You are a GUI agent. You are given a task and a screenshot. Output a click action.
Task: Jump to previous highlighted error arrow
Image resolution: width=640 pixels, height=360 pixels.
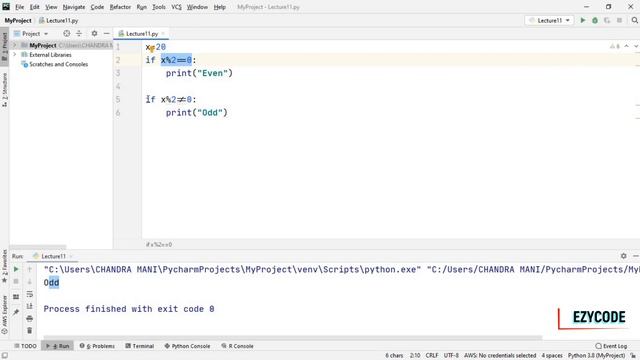(627, 46)
